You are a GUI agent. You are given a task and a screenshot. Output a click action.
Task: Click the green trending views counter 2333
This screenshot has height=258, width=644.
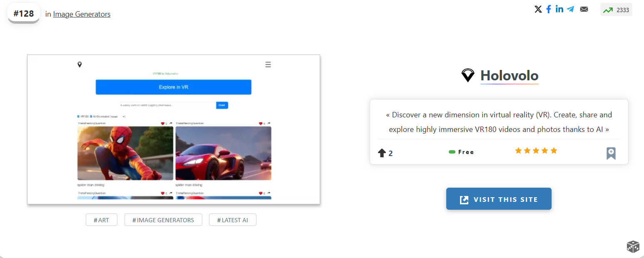click(616, 10)
